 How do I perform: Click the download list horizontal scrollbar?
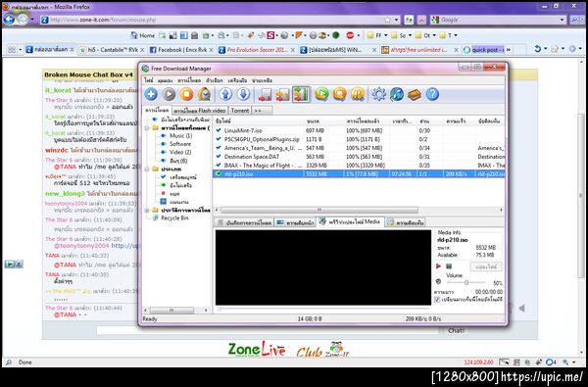tap(319, 210)
